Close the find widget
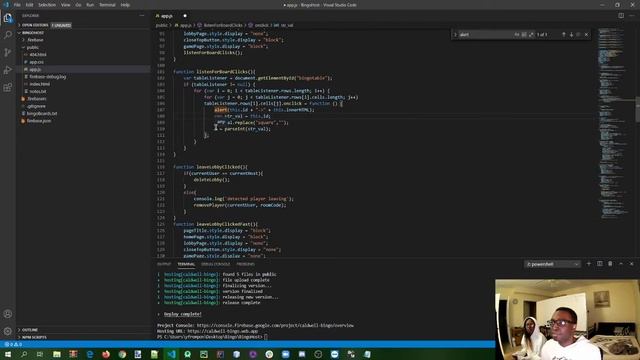Screen dimensions: 640x360 [587, 35]
